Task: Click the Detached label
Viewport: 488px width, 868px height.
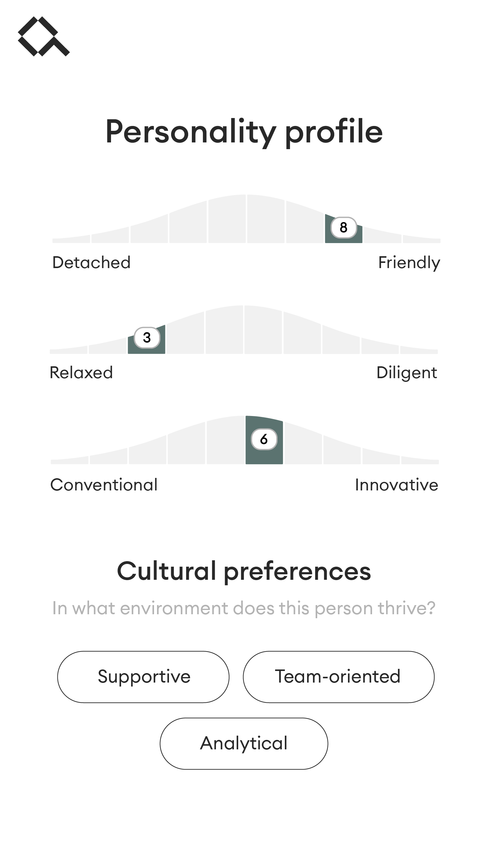Action: 91,263
